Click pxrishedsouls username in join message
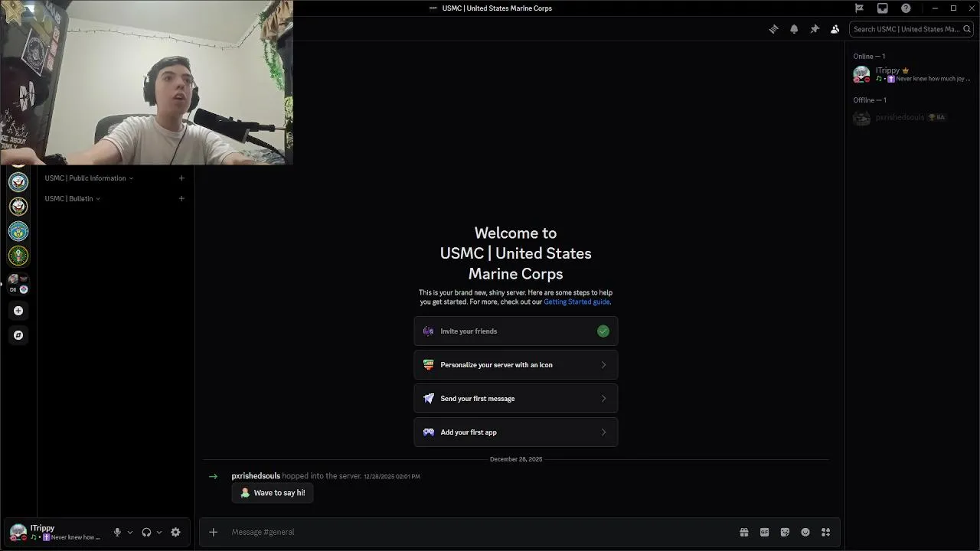This screenshot has width=980, height=551. click(x=256, y=476)
